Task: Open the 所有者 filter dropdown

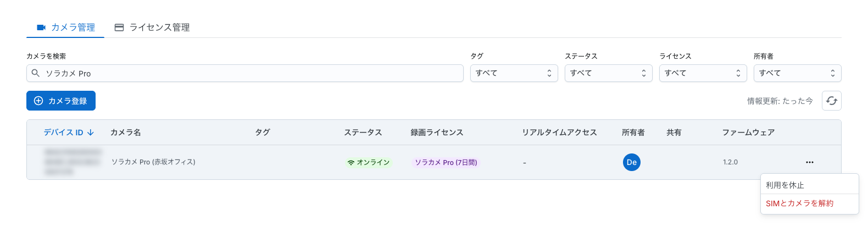Action: 798,73
